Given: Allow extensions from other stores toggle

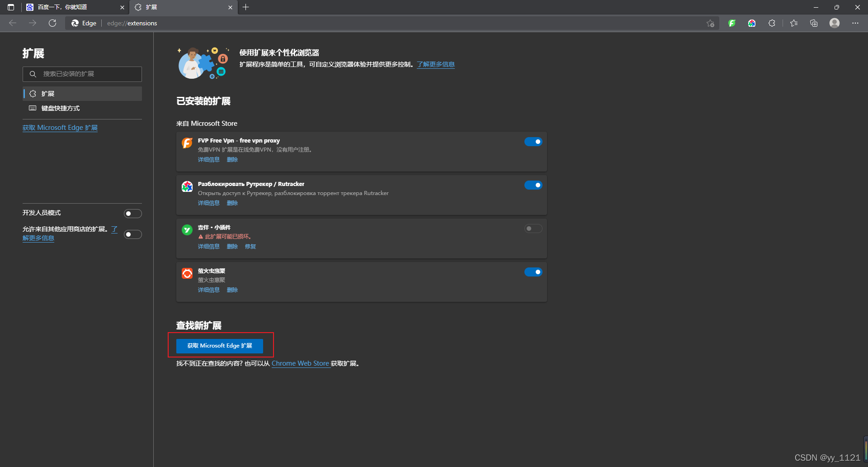Looking at the screenshot, I should tap(133, 234).
